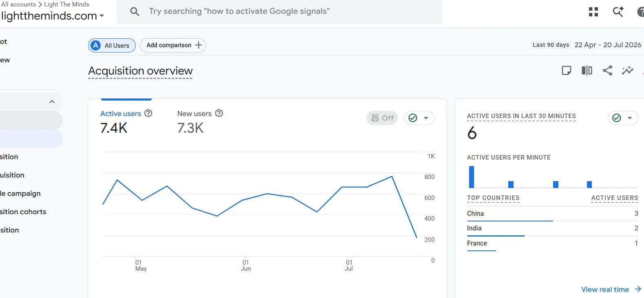
Task: Click the tallest active users per minute bar
Action: pyautogui.click(x=472, y=177)
